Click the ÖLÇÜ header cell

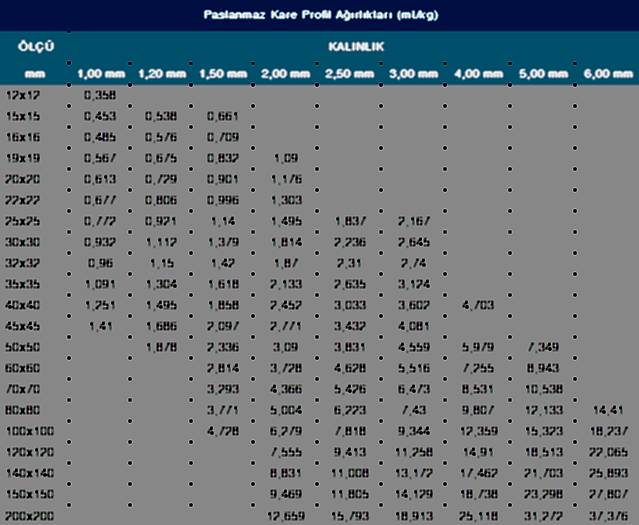[36, 47]
